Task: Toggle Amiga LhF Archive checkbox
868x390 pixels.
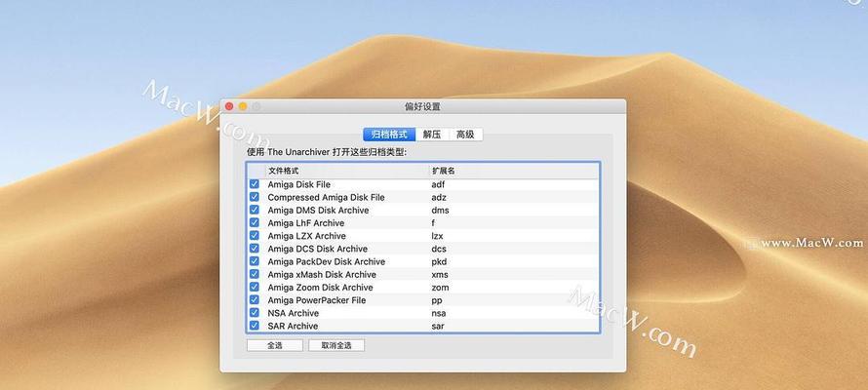Action: (x=255, y=222)
